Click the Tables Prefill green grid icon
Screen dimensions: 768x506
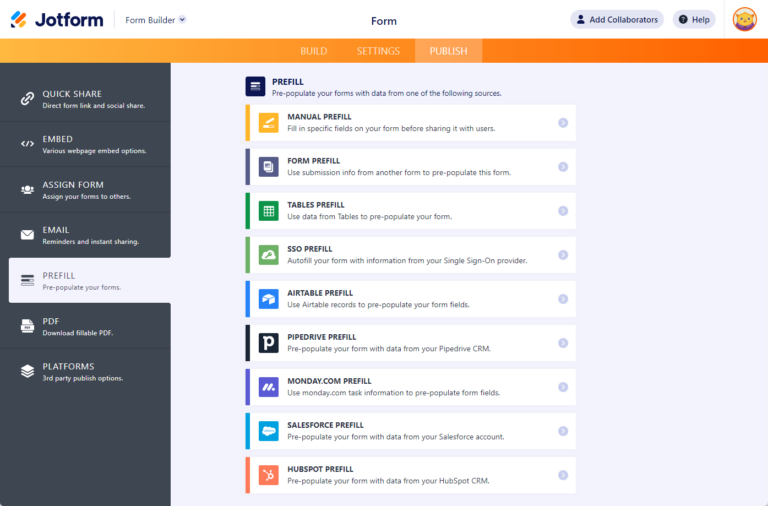click(268, 211)
